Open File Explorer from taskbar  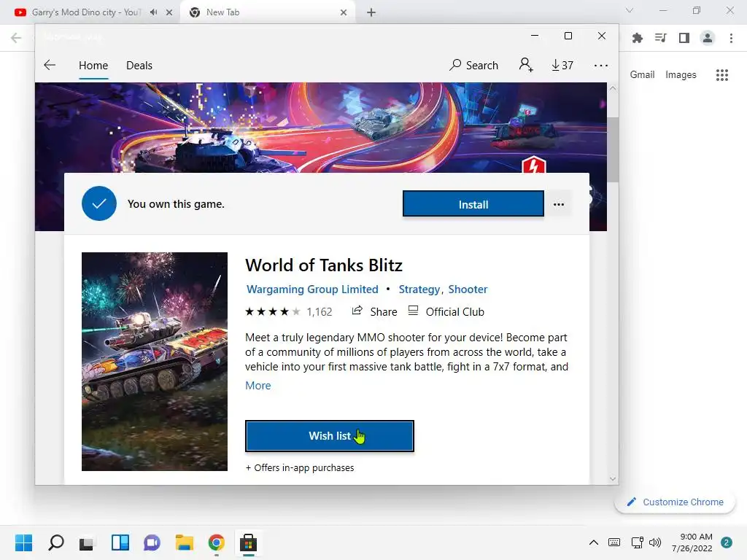click(x=184, y=542)
